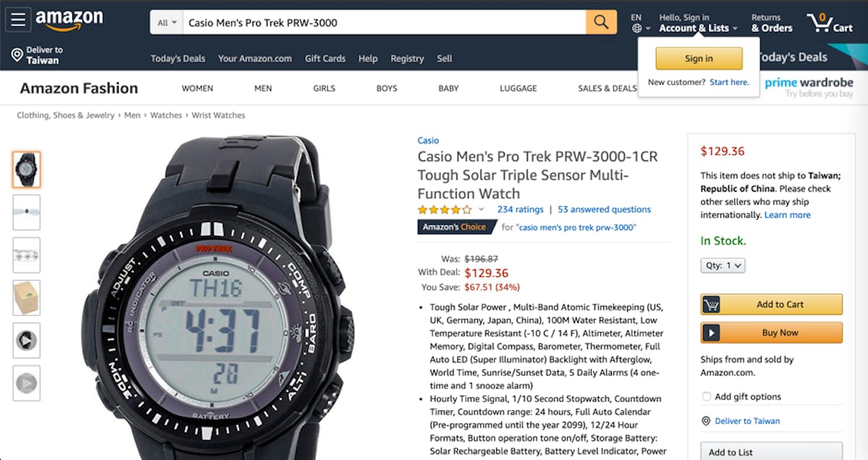This screenshot has height=460, width=868.
Task: Click the Amazon logo
Action: pos(69,20)
